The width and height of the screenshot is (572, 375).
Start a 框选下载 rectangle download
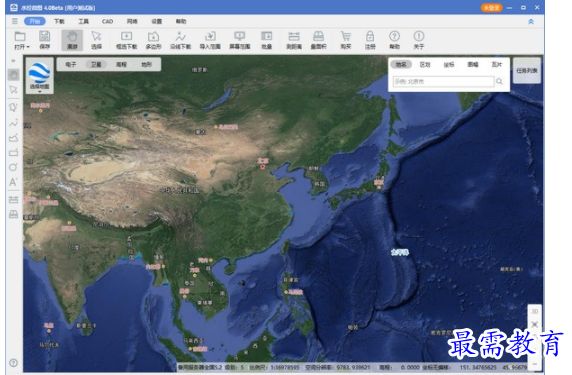(x=127, y=40)
